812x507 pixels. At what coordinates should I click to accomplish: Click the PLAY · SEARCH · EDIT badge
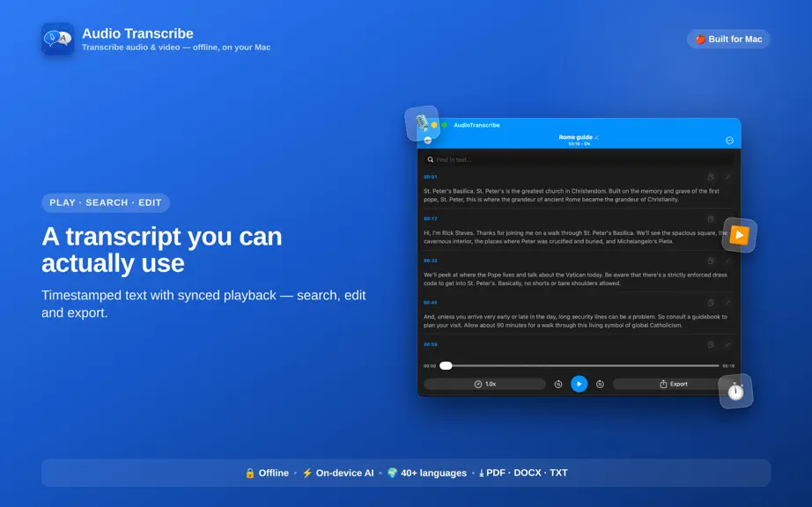point(106,202)
